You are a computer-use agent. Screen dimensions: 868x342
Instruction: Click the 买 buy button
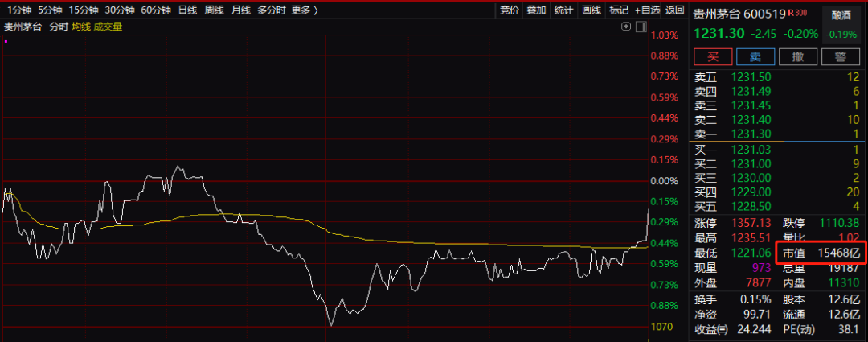pyautogui.click(x=713, y=56)
